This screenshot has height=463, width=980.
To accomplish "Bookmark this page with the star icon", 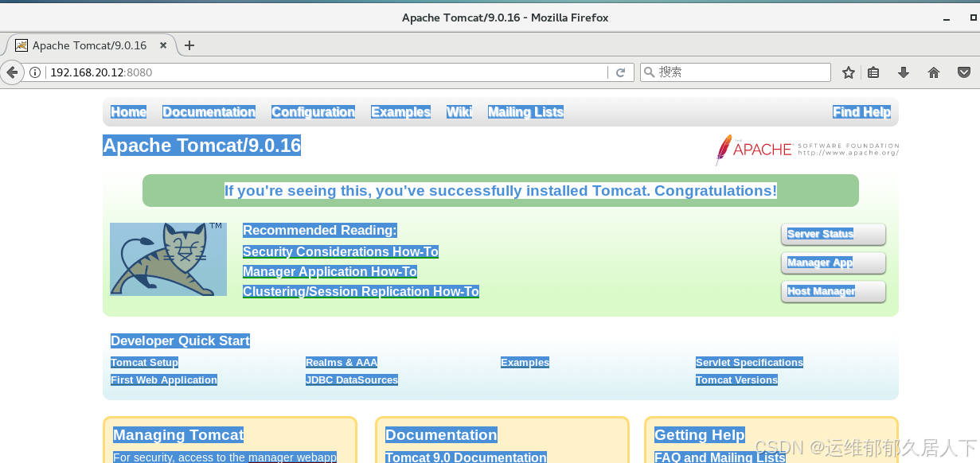I will pos(849,72).
